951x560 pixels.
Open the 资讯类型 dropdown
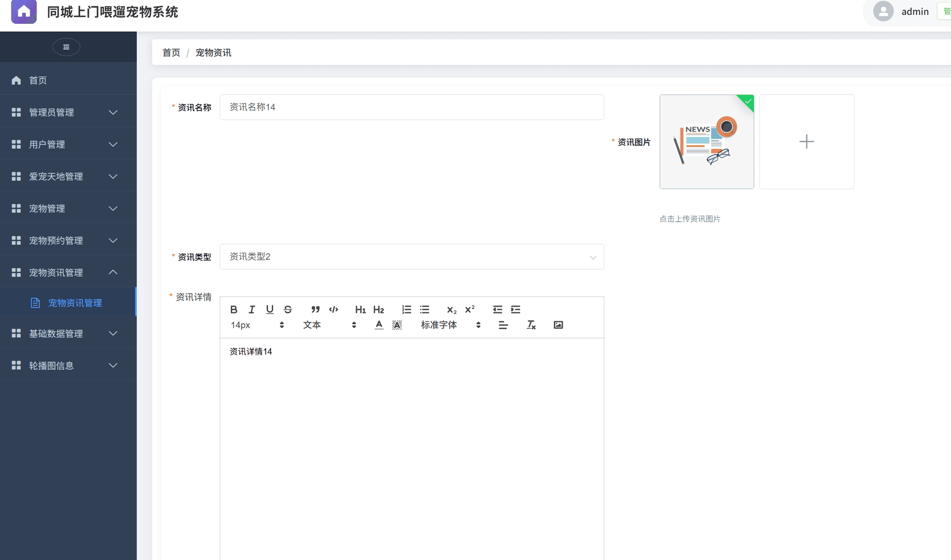click(411, 257)
